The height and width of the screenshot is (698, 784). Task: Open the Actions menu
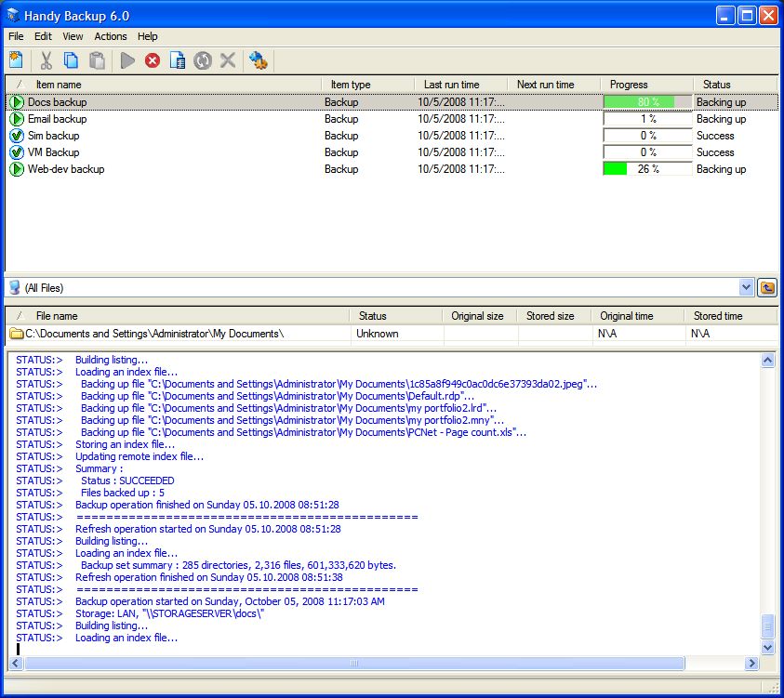pos(111,36)
